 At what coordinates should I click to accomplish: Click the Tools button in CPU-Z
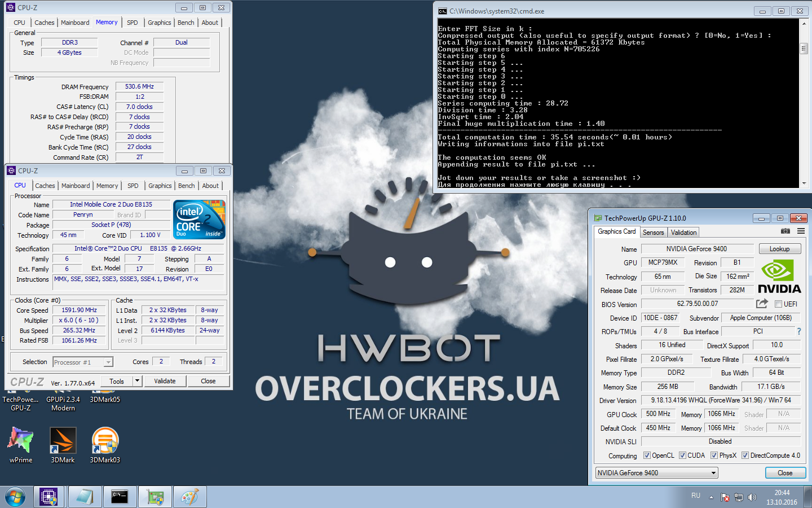coord(117,381)
